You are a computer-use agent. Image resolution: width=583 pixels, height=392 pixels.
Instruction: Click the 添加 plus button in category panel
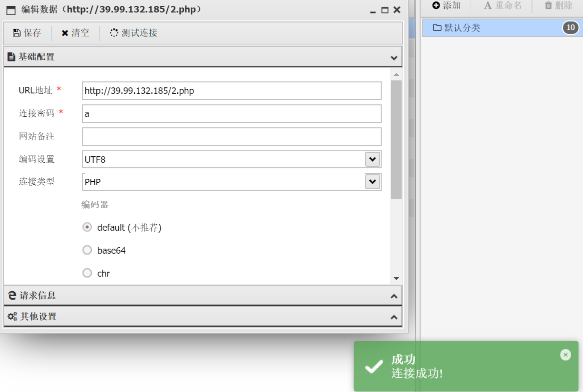(x=446, y=5)
